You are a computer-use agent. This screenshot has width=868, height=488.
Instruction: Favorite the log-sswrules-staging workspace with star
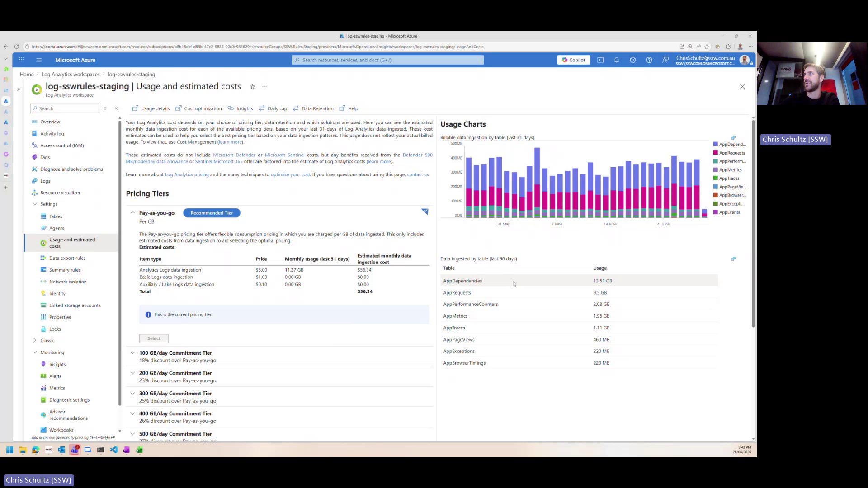click(x=253, y=87)
